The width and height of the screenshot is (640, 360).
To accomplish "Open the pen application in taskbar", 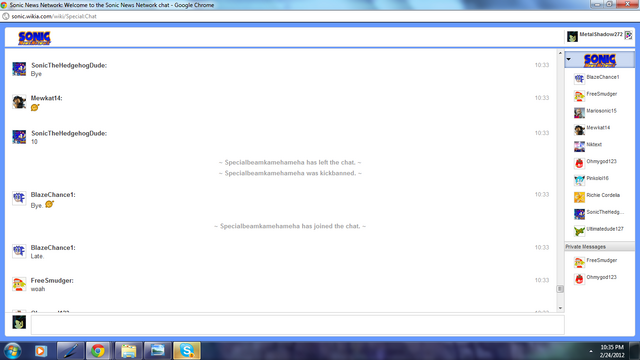I will click(70, 351).
